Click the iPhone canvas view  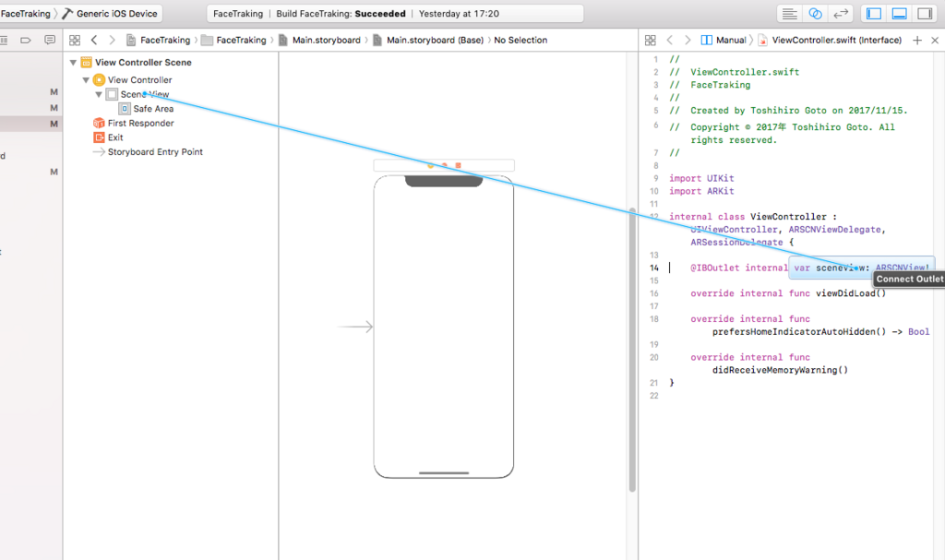444,327
